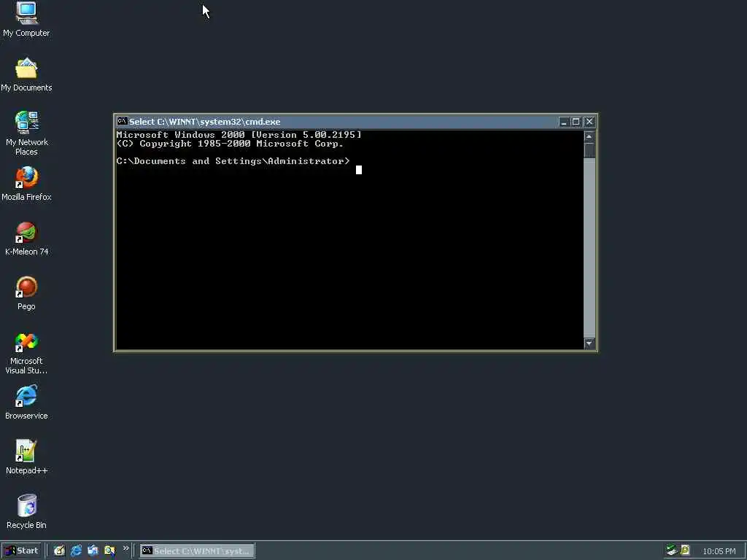This screenshot has height=560, width=747.
Task: Open the Start menu
Action: pos(22,551)
